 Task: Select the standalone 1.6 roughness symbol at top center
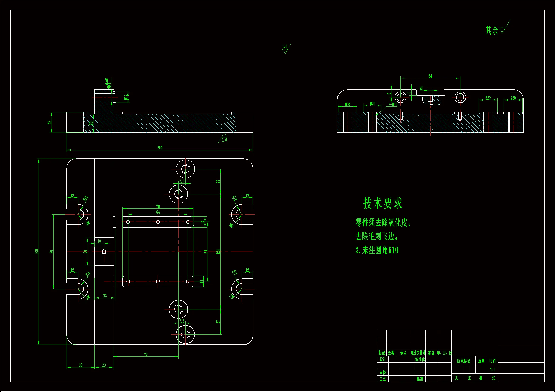[x=286, y=48]
